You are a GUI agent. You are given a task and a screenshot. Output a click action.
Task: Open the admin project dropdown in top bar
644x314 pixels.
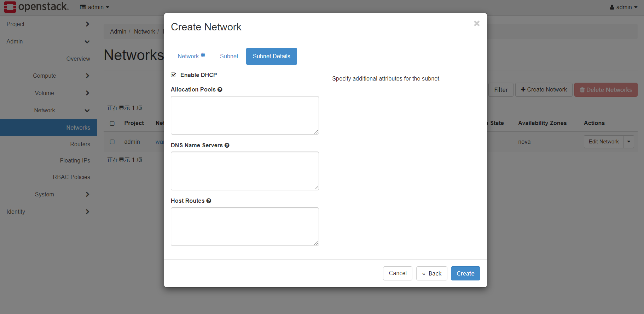pos(95,7)
